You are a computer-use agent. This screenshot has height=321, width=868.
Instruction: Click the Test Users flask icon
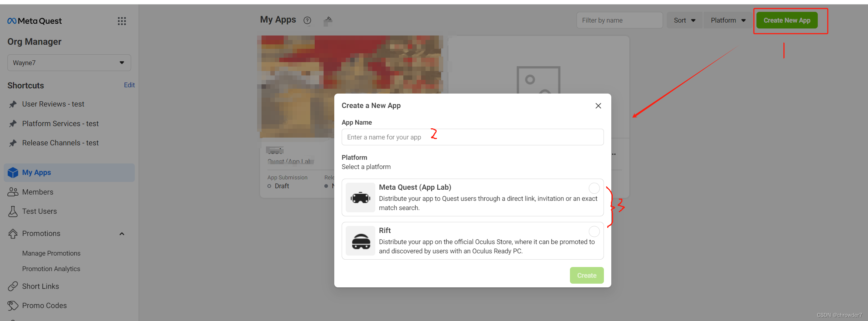click(x=13, y=211)
